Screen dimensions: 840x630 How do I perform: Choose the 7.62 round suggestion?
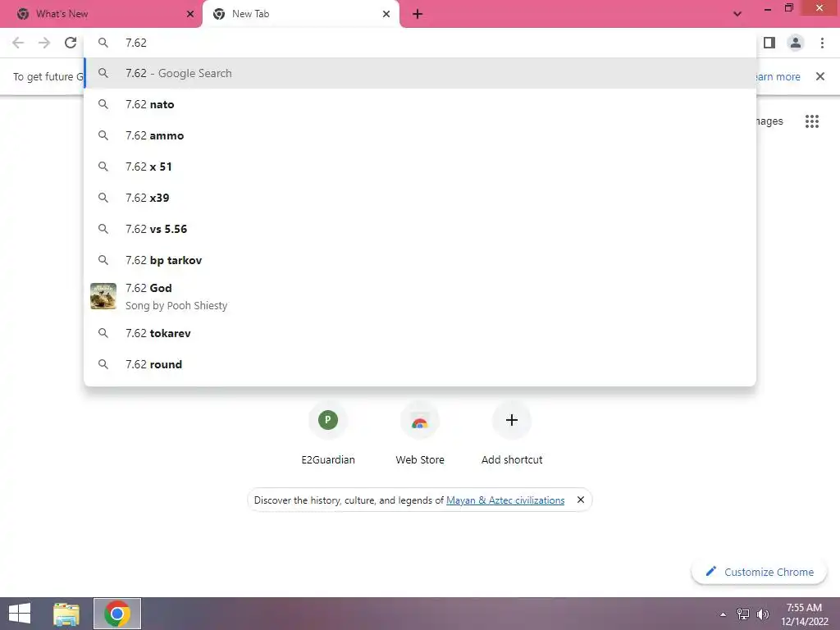420,364
